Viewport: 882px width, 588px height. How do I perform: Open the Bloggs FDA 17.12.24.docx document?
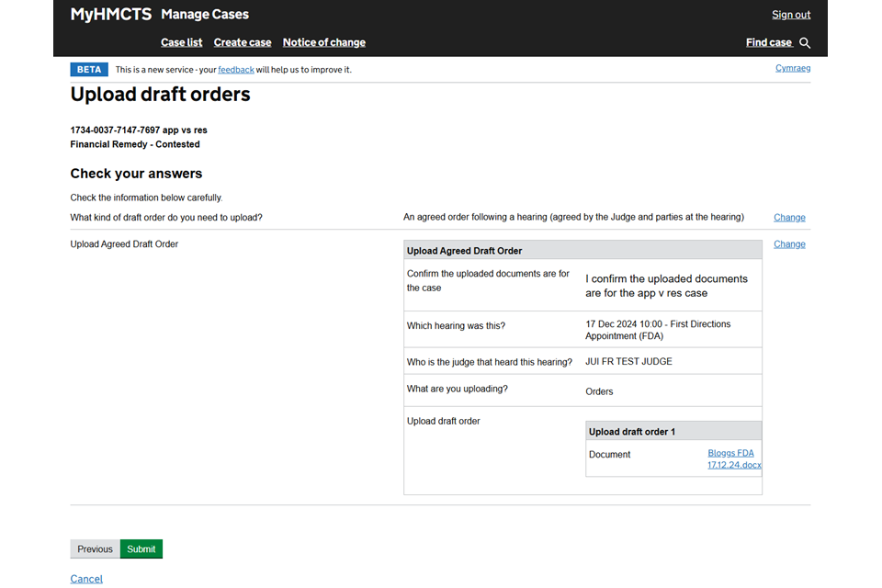click(x=733, y=458)
